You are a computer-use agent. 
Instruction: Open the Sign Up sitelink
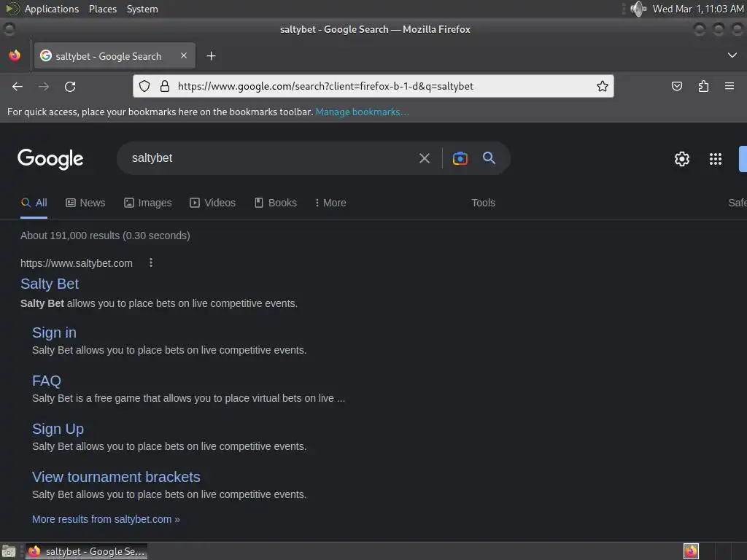(58, 429)
